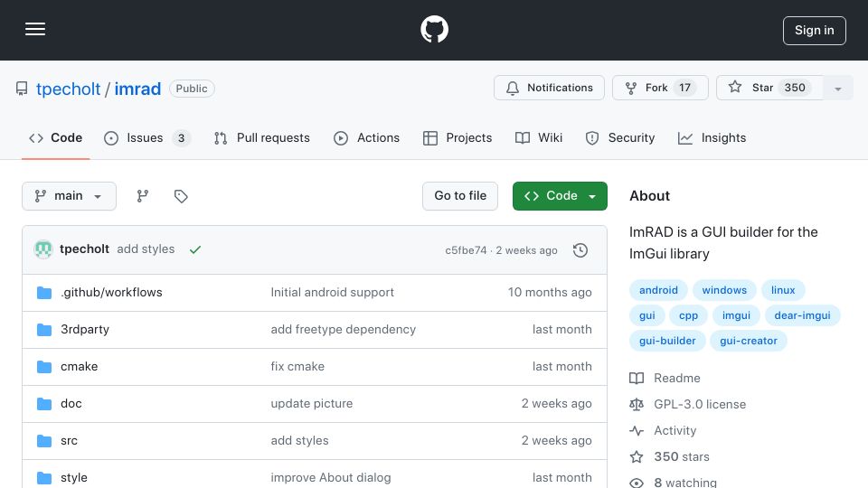Click the folder icon beside doc

(44, 403)
